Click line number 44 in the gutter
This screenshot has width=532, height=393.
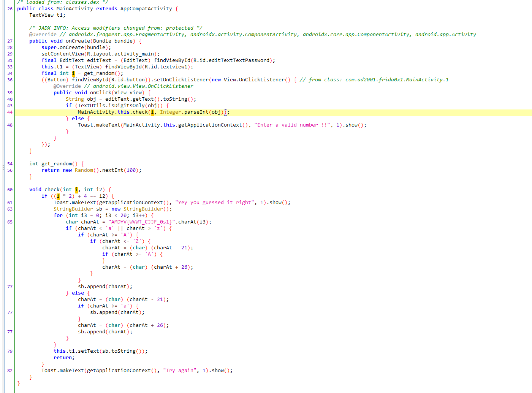click(x=9, y=112)
